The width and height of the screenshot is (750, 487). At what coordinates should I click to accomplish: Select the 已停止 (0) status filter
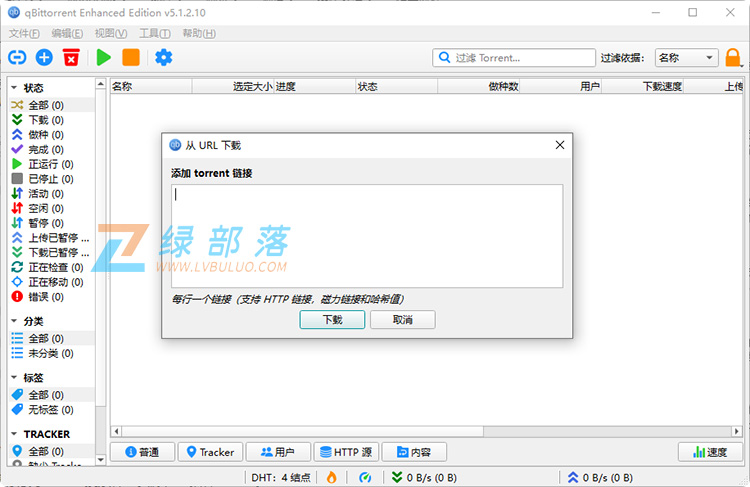pos(52,179)
